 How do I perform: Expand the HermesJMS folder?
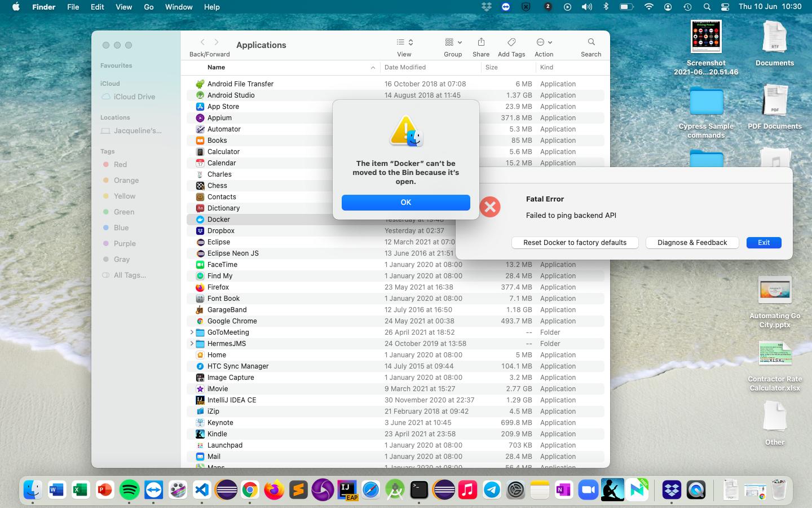coord(192,344)
